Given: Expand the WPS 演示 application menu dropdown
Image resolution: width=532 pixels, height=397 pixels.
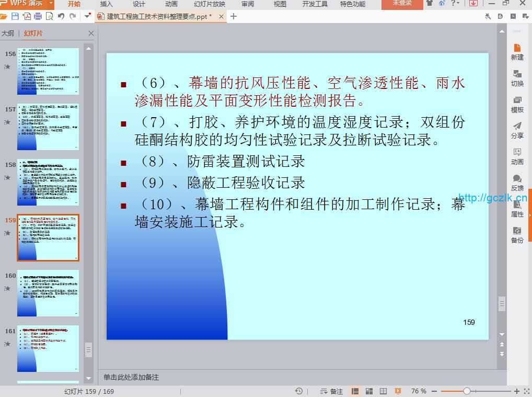Looking at the screenshot, I should tap(51, 4).
